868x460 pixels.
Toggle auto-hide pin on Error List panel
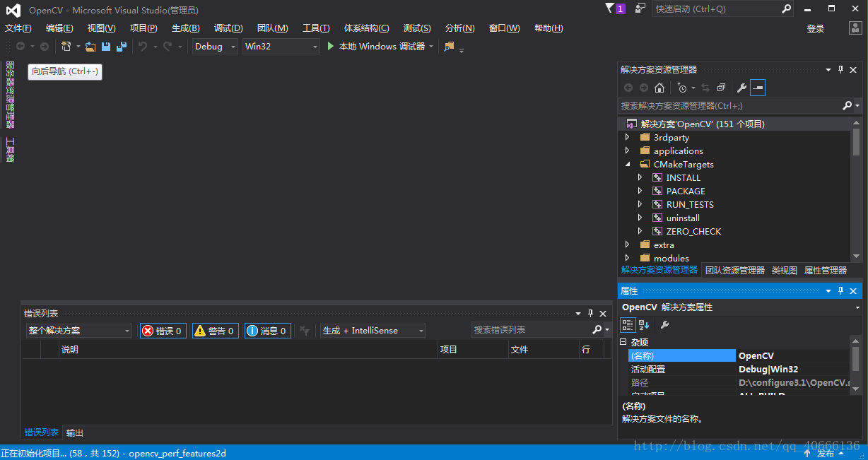(591, 313)
